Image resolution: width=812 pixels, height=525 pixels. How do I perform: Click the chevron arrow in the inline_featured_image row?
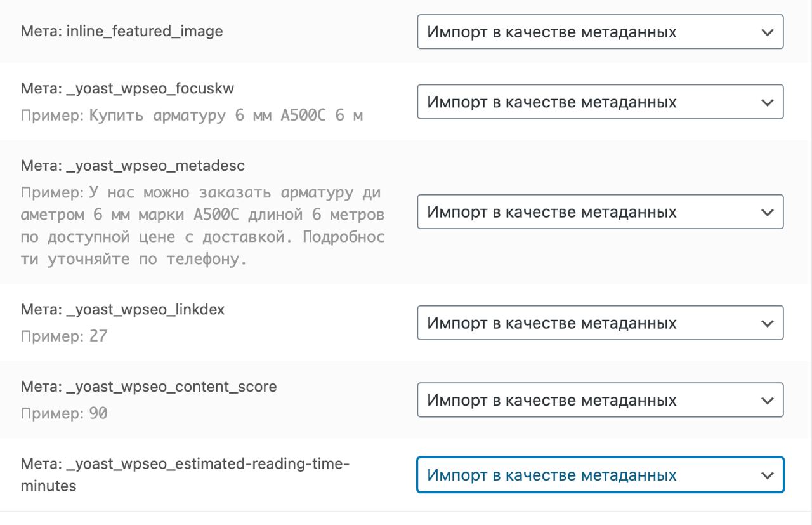click(x=767, y=32)
